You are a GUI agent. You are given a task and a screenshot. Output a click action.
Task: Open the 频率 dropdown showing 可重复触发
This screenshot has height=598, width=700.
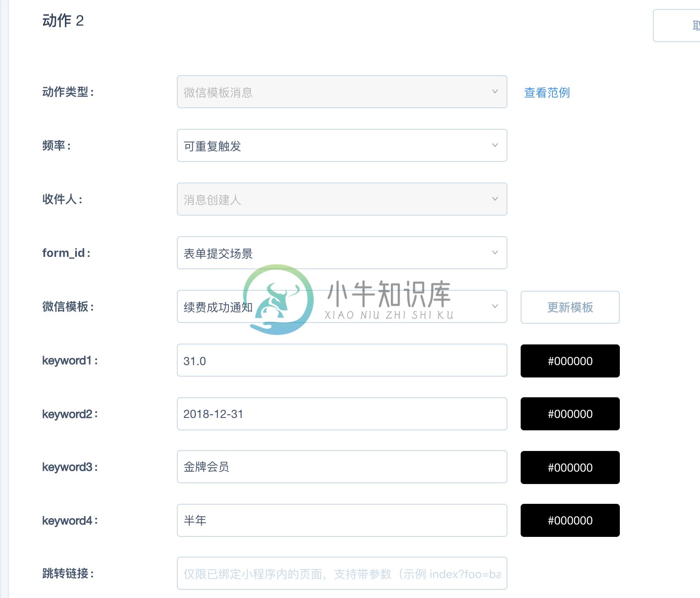[x=342, y=145]
